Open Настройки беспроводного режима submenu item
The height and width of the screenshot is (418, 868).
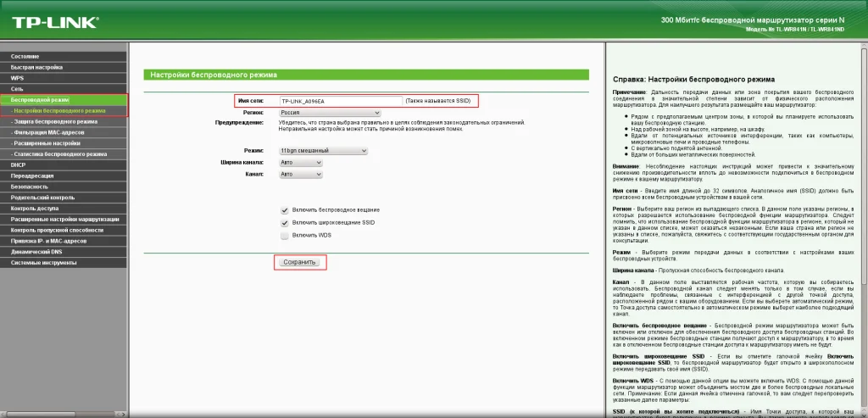point(63,111)
